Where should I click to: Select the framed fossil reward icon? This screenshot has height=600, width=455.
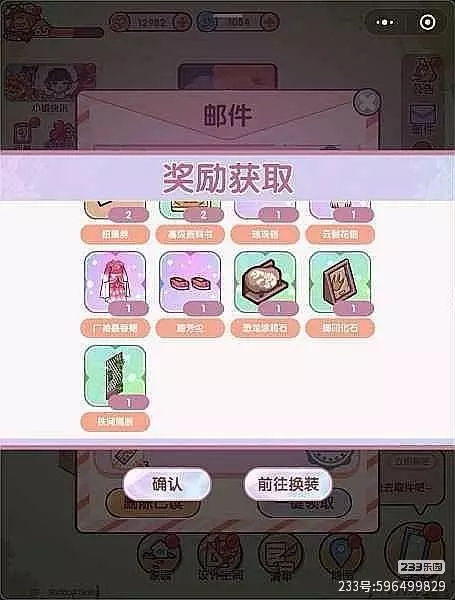point(340,284)
